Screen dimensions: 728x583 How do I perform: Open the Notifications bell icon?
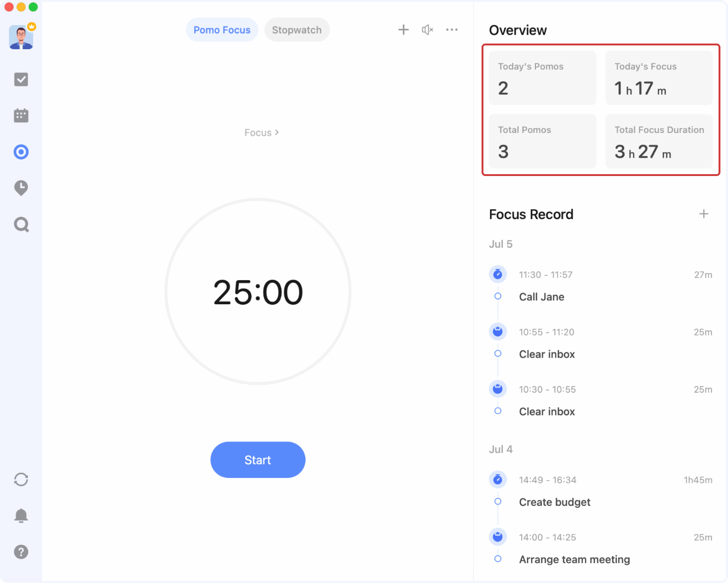click(x=21, y=515)
